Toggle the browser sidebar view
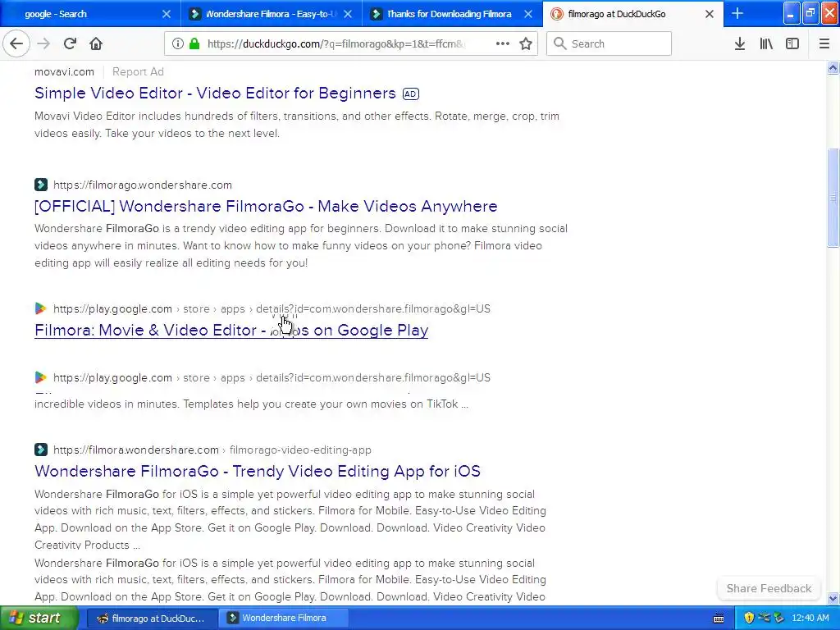Viewport: 840px width, 630px height. coord(792,43)
